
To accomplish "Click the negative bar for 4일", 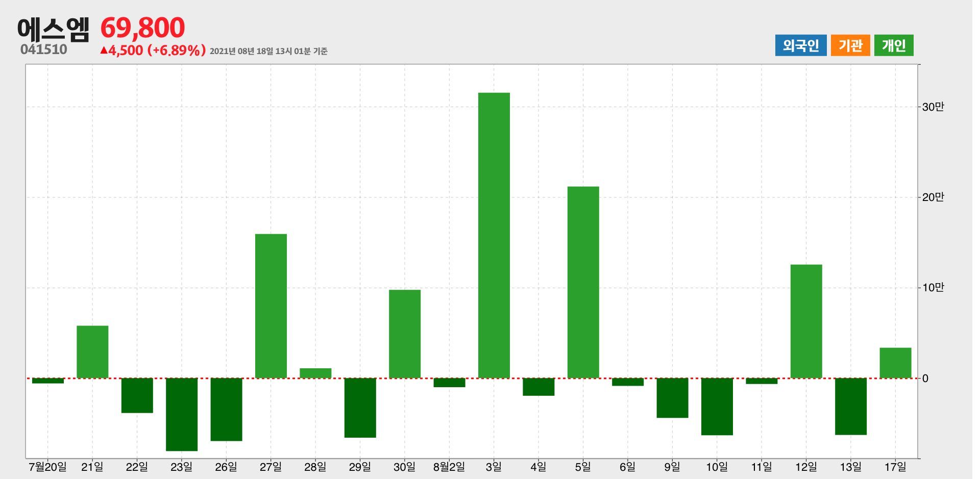I will [538, 387].
